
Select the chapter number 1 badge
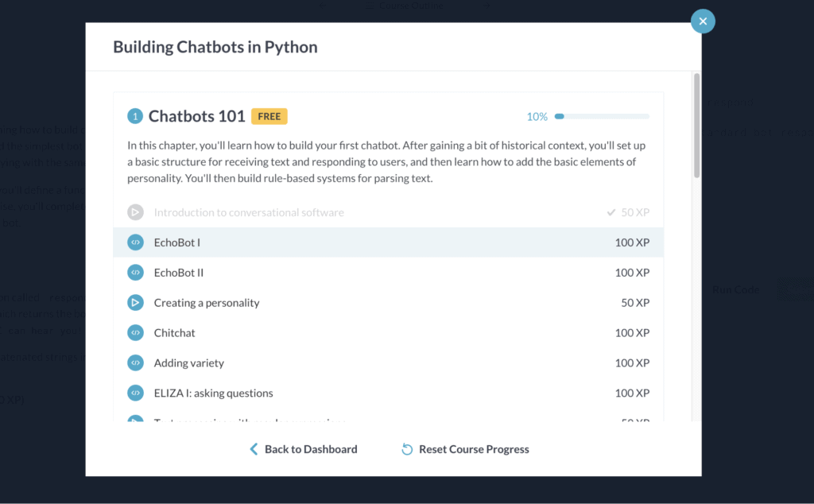pos(135,116)
